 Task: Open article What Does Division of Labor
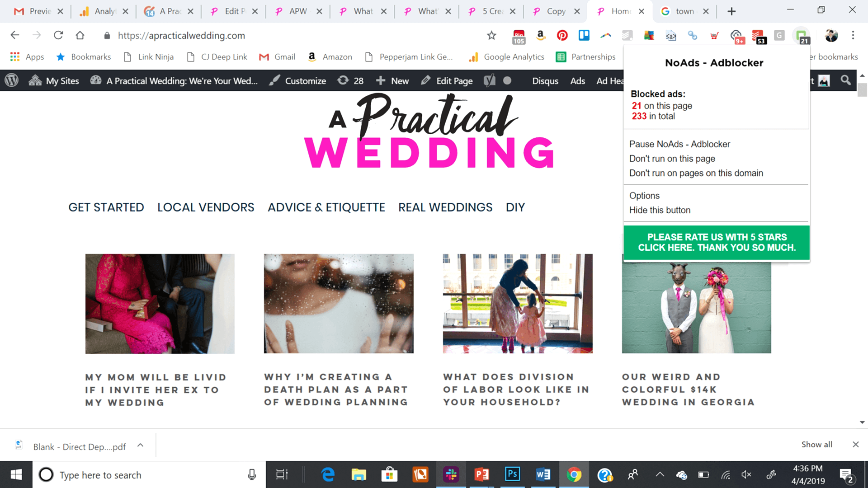[516, 389]
